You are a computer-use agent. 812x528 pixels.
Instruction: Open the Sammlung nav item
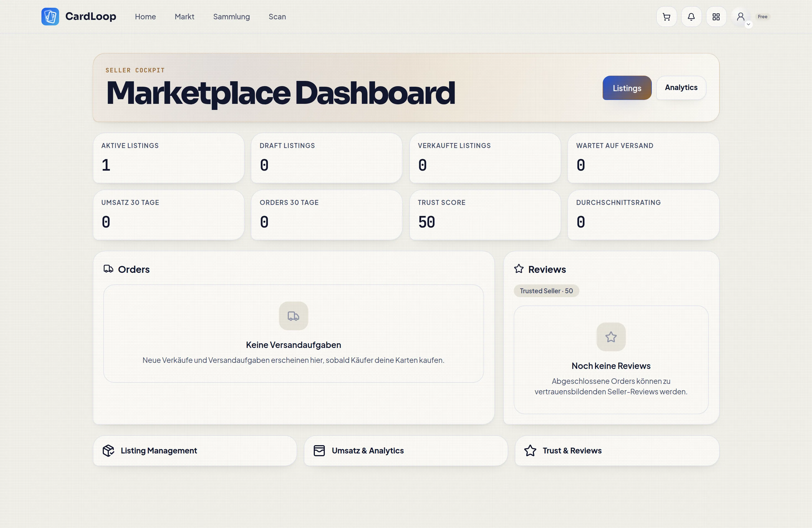pos(231,16)
